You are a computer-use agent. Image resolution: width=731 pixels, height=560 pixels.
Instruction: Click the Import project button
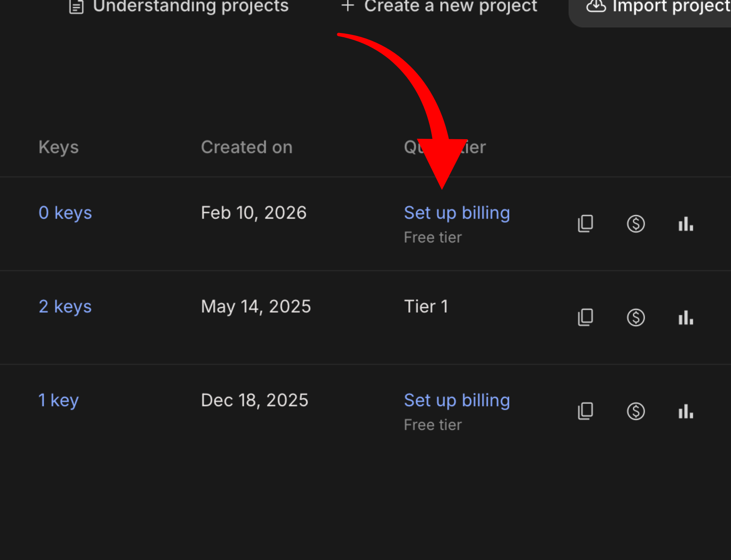[670, 6]
